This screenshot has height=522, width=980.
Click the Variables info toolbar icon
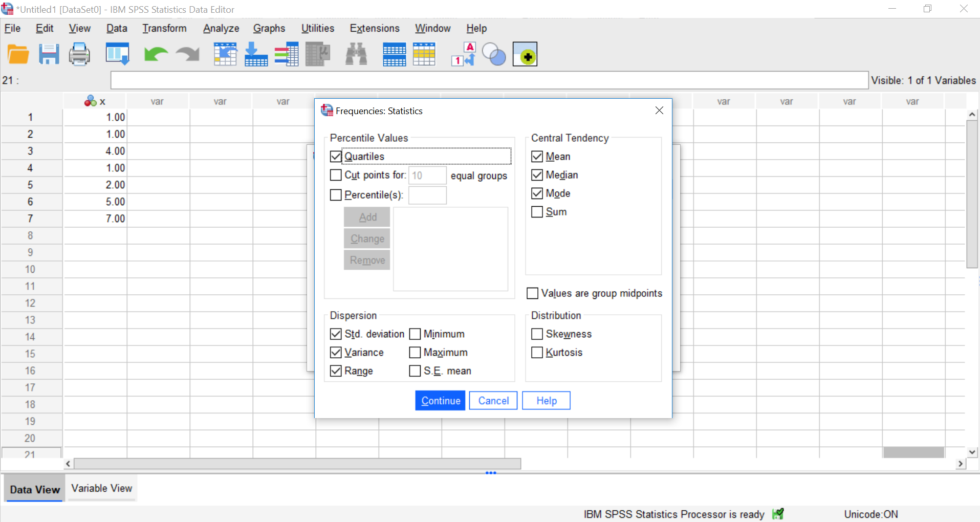pyautogui.click(x=287, y=54)
